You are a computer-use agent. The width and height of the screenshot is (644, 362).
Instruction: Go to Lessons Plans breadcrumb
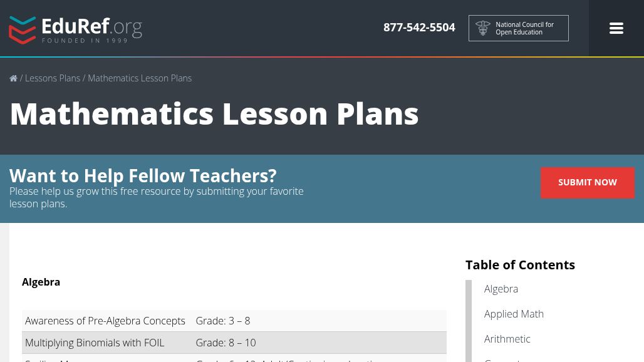click(53, 78)
